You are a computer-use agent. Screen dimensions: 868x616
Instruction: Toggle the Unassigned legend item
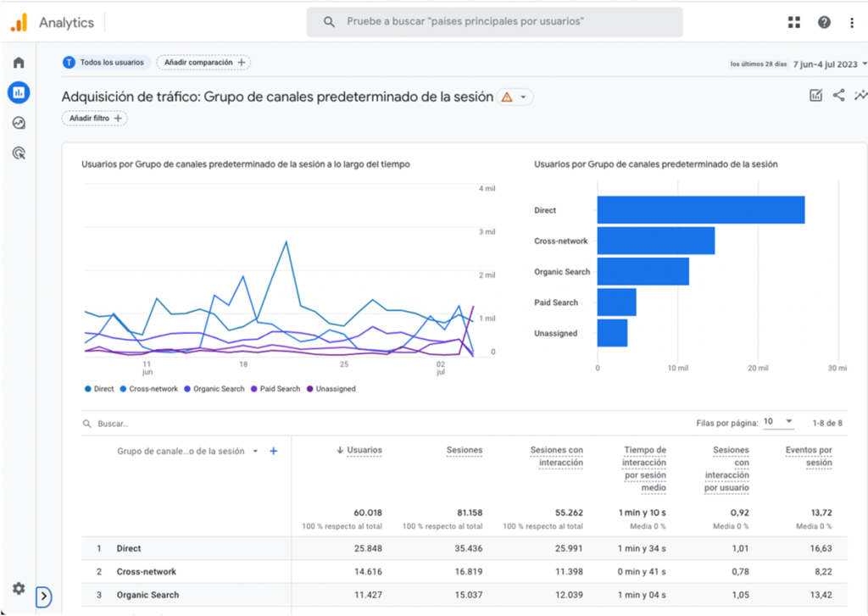click(331, 389)
